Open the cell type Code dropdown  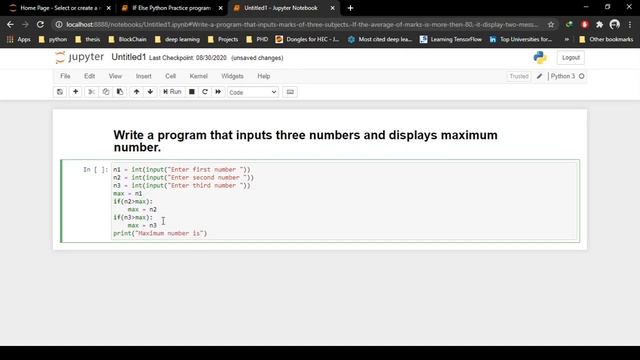[253, 92]
